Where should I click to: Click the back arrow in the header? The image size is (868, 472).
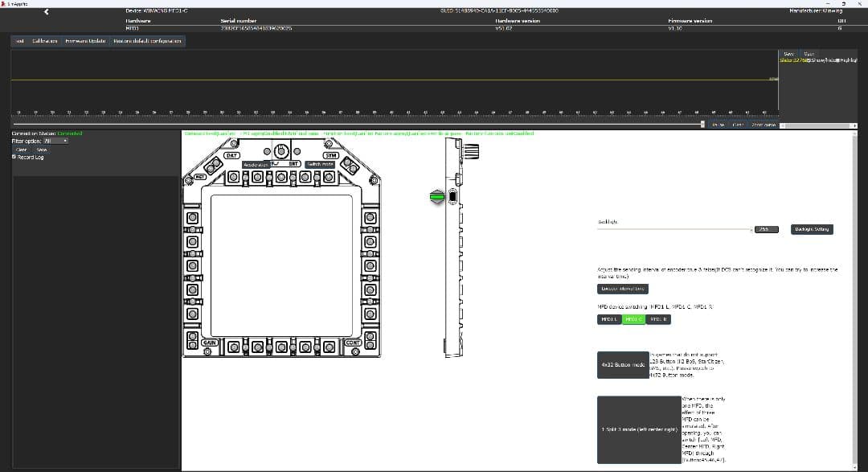[x=47, y=12]
